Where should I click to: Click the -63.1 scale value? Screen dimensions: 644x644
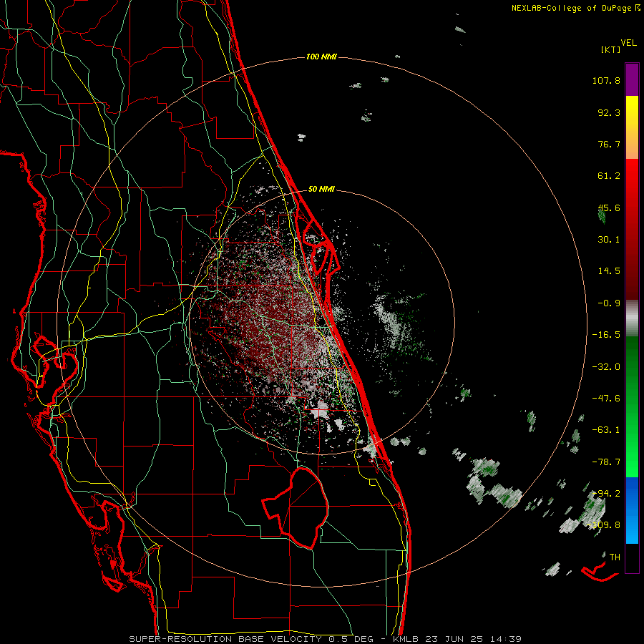click(606, 430)
